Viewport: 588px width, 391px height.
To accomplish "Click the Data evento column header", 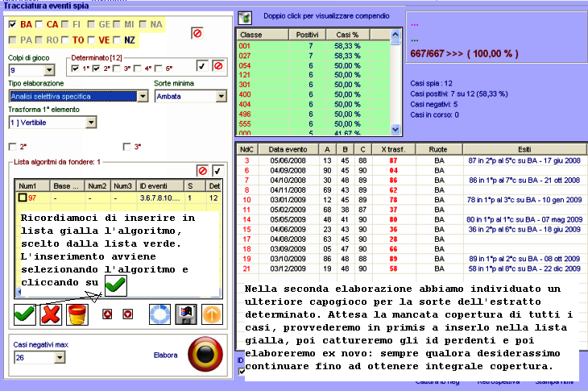I will pyautogui.click(x=287, y=149).
